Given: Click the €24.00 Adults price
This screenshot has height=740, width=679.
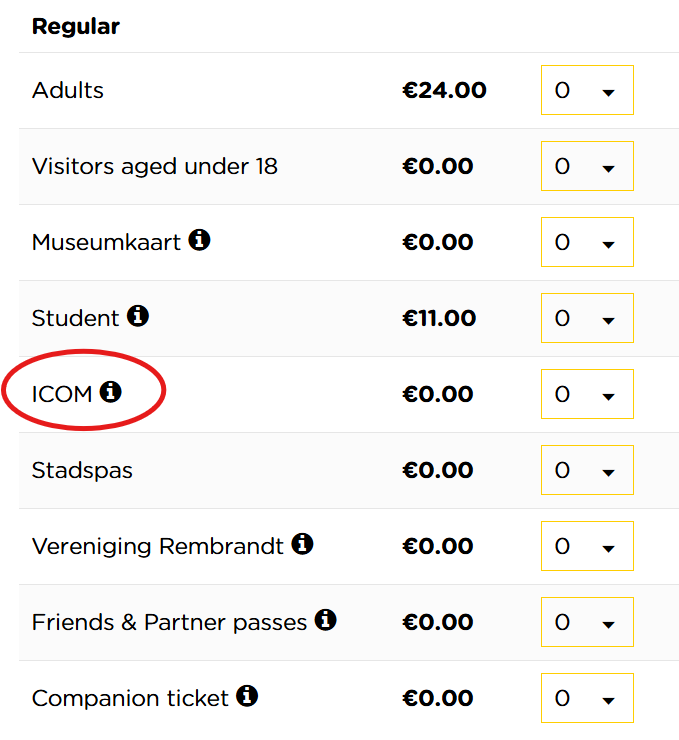Looking at the screenshot, I should pyautogui.click(x=444, y=91).
